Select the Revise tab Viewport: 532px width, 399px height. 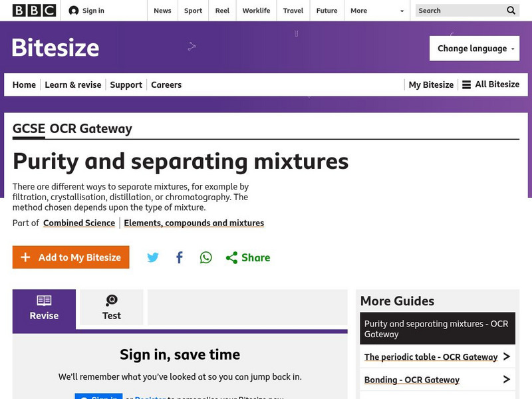43,308
